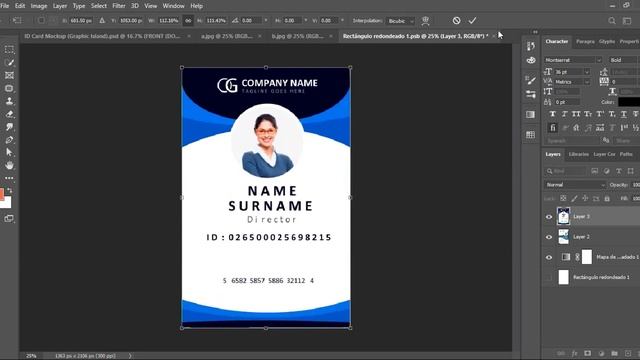Toggle Faux Bold text style
Screen dimensions: 640x360
(552, 114)
